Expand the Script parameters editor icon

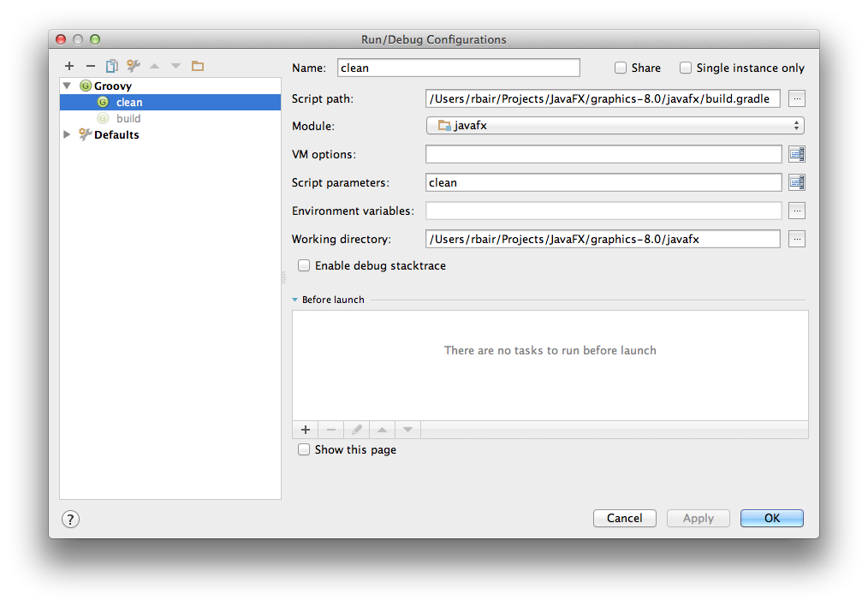[796, 182]
